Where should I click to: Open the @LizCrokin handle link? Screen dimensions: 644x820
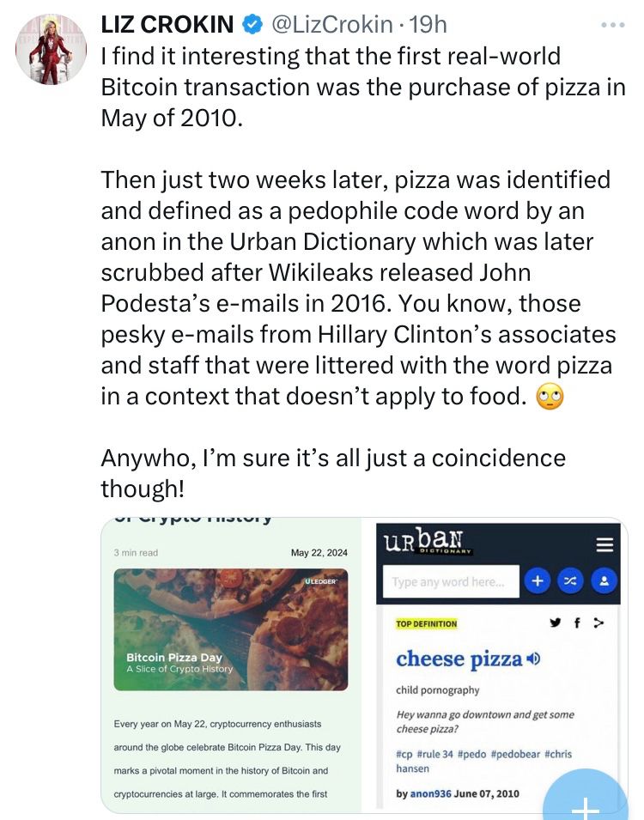coord(331,25)
